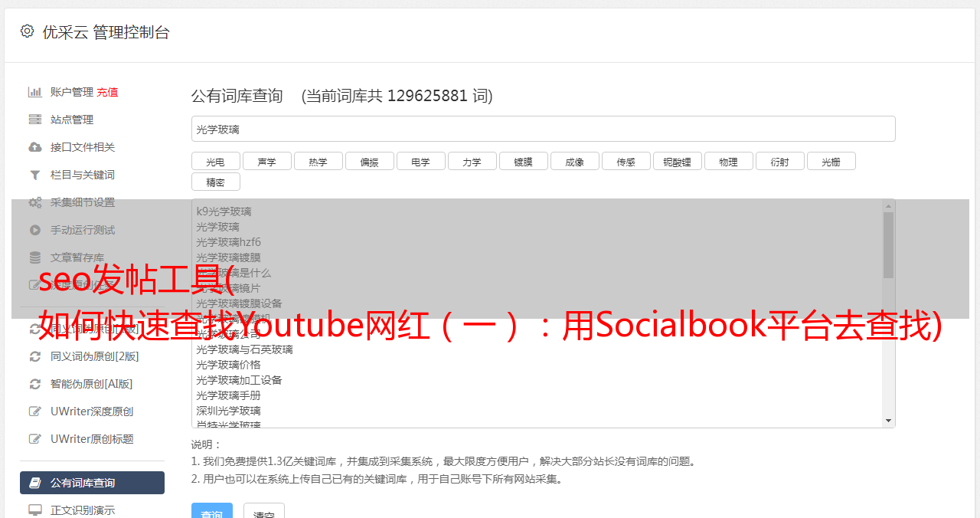980x518 pixels.
Task: Click the filter icon for 栏目与关键词
Action: 35,175
